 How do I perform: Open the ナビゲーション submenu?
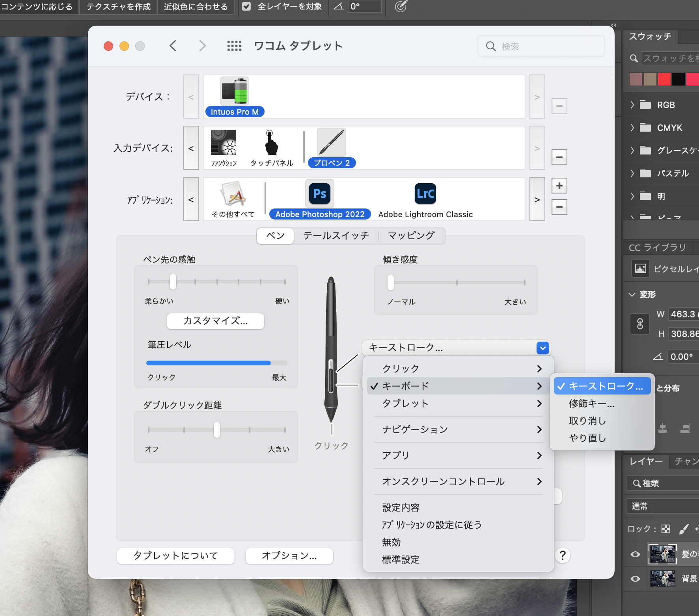(458, 429)
